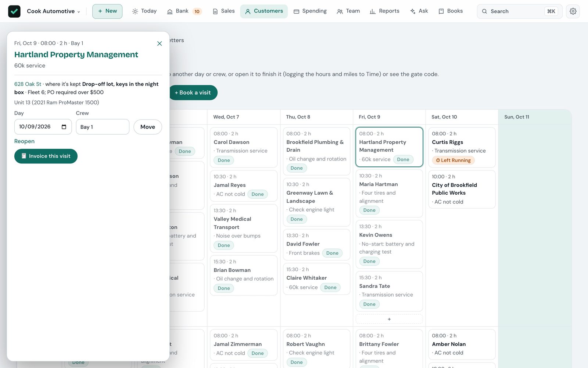This screenshot has height=368, width=588.
Task: Open Brian Bowman oil change visit
Action: click(244, 275)
